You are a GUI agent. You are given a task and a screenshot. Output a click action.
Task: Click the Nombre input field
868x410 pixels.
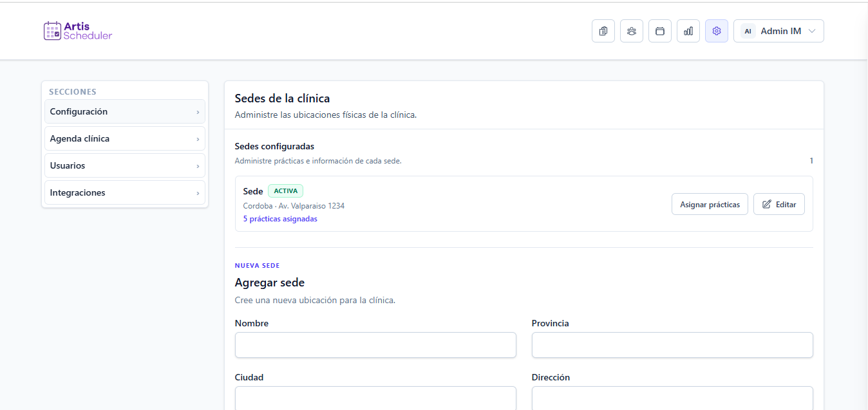pos(375,345)
